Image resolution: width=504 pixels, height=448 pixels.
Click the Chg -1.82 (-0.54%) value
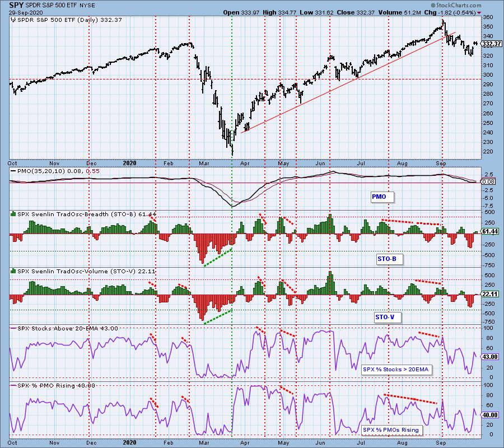[x=450, y=12]
